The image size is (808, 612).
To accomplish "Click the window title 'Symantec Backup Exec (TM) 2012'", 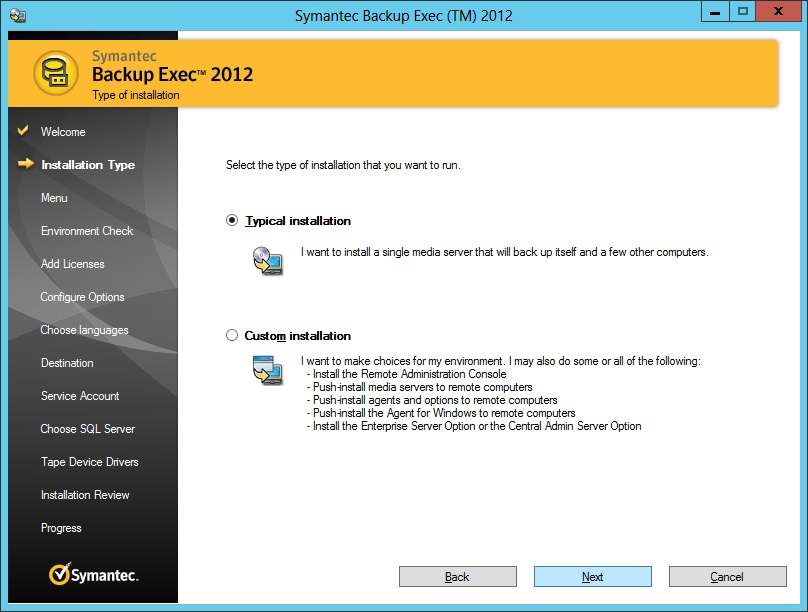I will (x=403, y=15).
